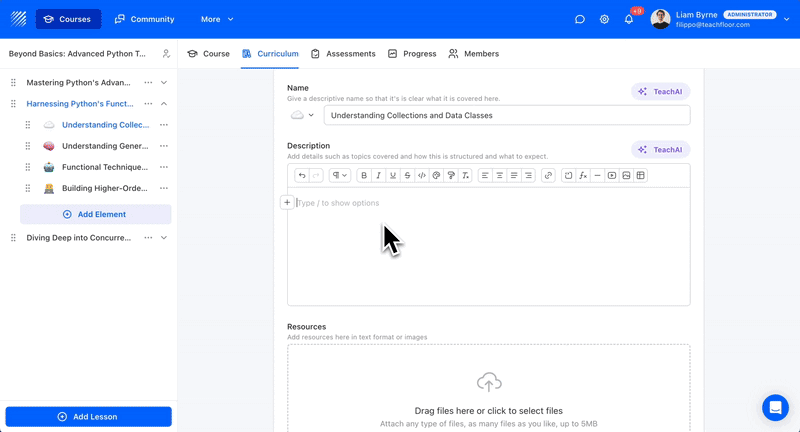Click the insert image icon

[x=626, y=176]
